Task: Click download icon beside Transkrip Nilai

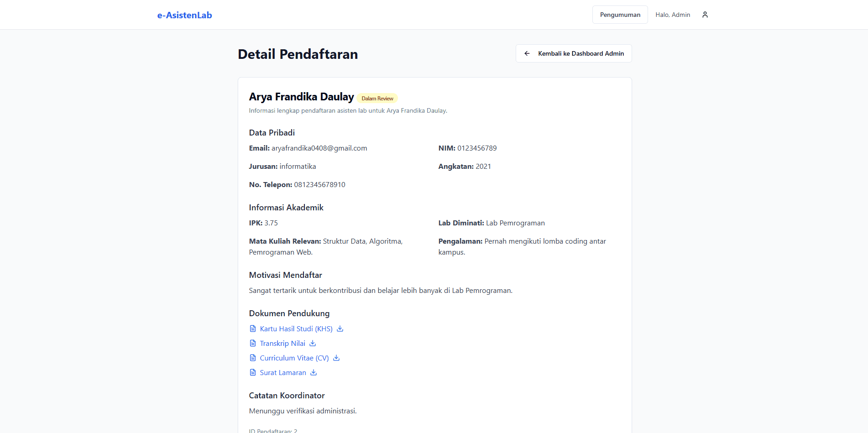Action: click(x=313, y=343)
